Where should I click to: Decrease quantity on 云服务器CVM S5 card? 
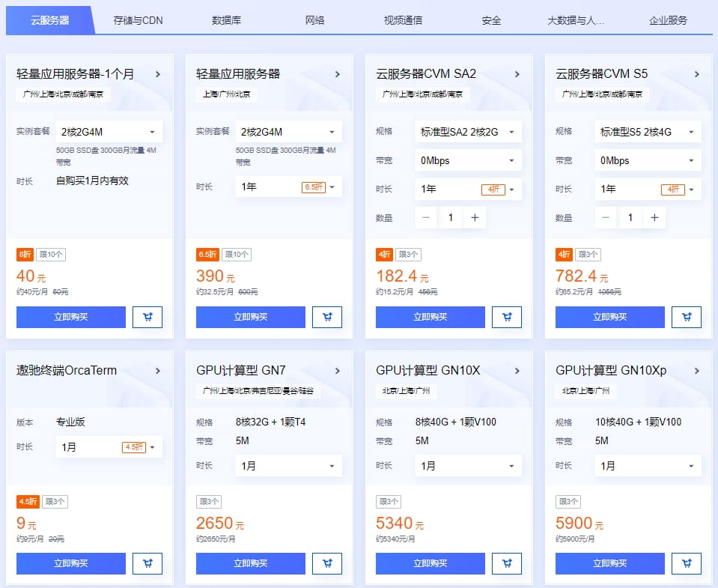[605, 218]
